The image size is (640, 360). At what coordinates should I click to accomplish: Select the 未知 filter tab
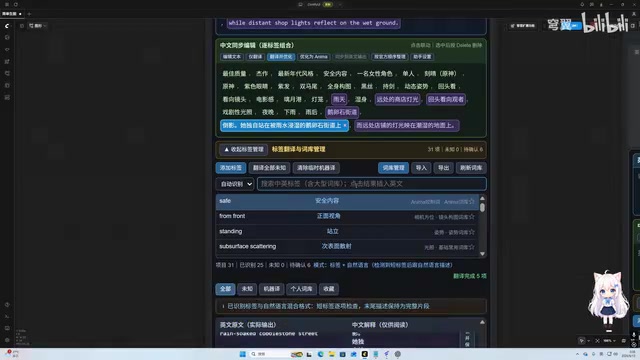click(x=247, y=289)
